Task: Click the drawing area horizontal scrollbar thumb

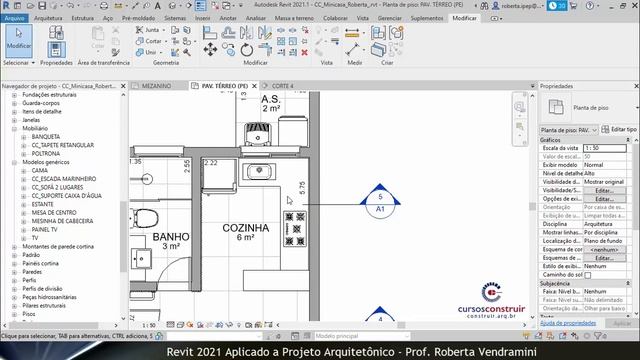Action: point(402,325)
